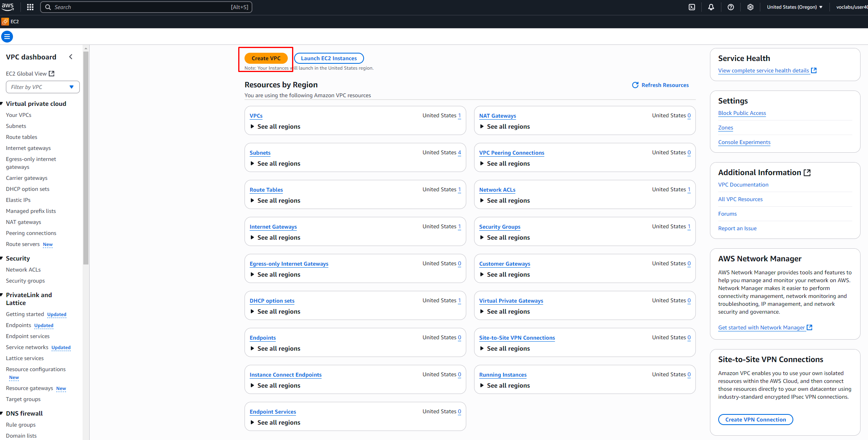Image resolution: width=868 pixels, height=440 pixels.
Task: Expand See all regions under Security Groups card
Action: [x=505, y=237]
